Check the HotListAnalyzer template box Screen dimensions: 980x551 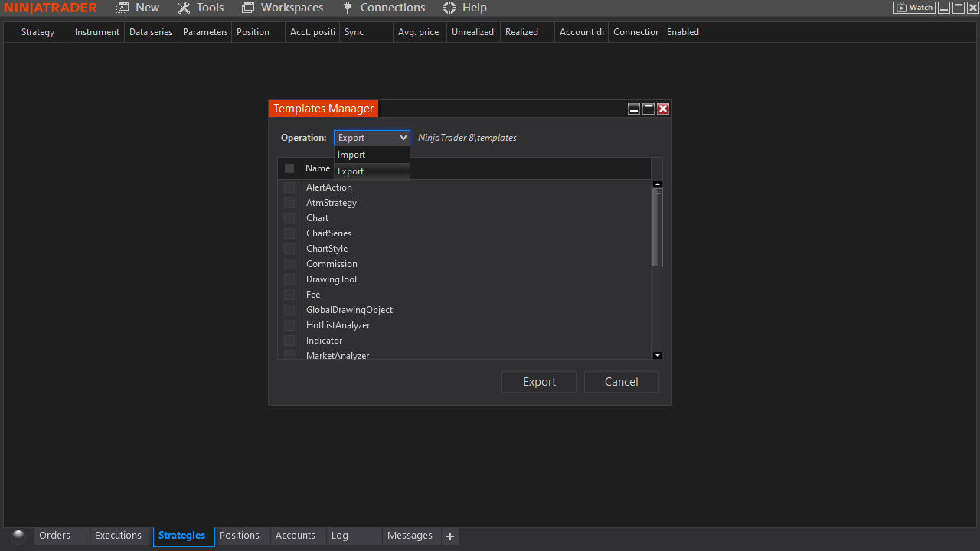pos(289,325)
